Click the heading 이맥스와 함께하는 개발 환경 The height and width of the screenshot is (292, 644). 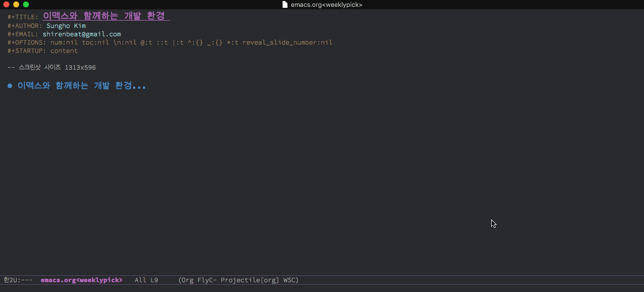coord(75,86)
